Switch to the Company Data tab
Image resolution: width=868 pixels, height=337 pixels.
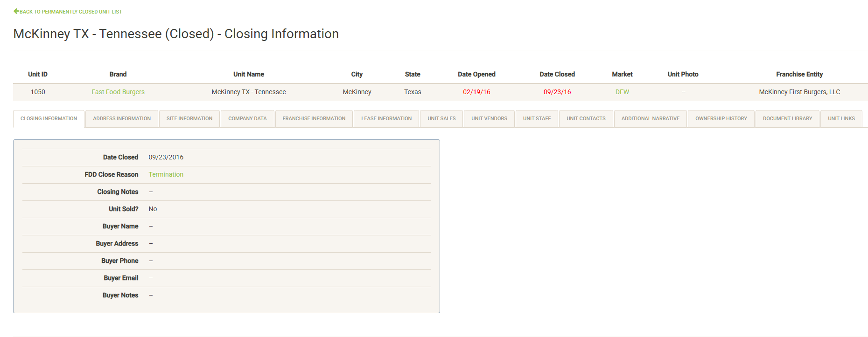(x=247, y=118)
